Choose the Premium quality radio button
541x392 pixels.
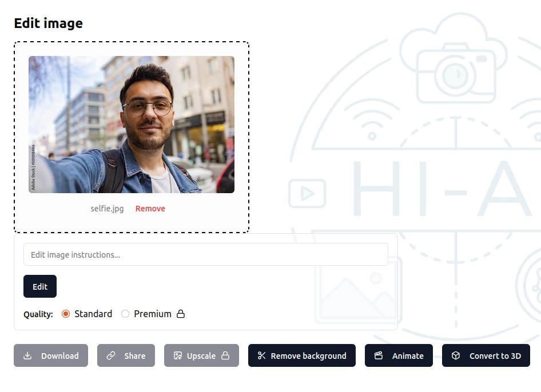click(x=125, y=314)
